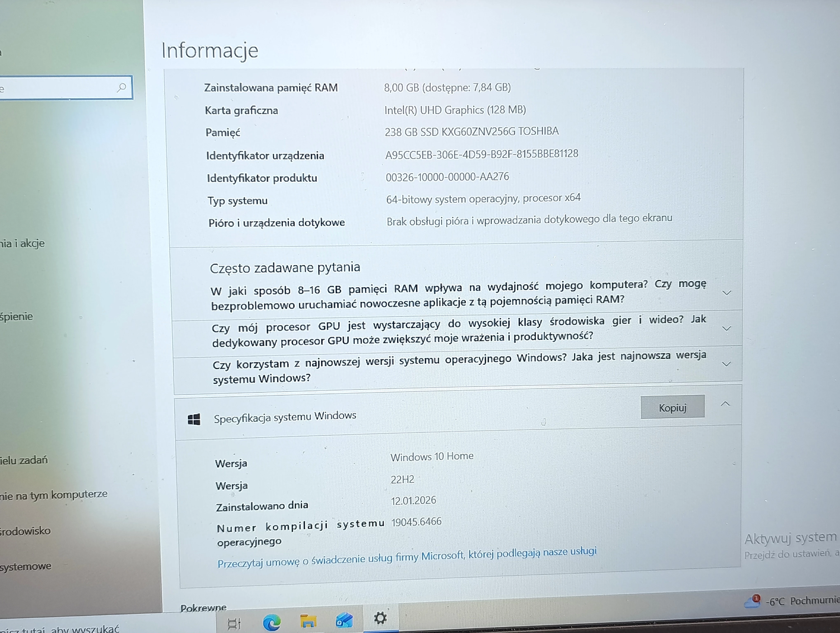
Task: Open the 'systemowe' sidebar entry
Action: [26, 566]
